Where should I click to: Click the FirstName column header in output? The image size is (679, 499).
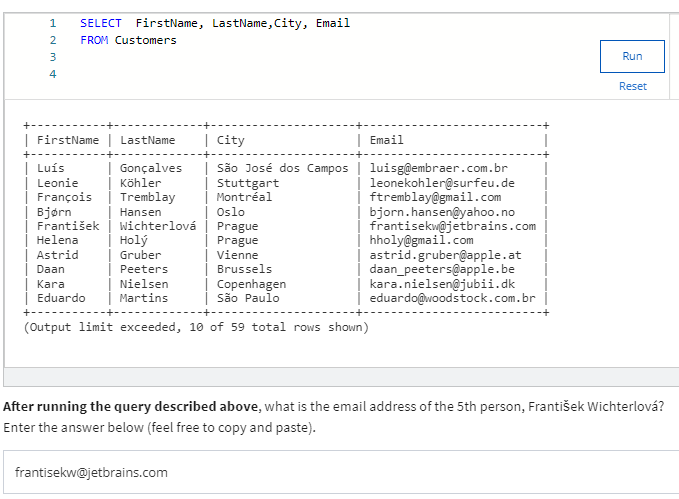pos(67,140)
